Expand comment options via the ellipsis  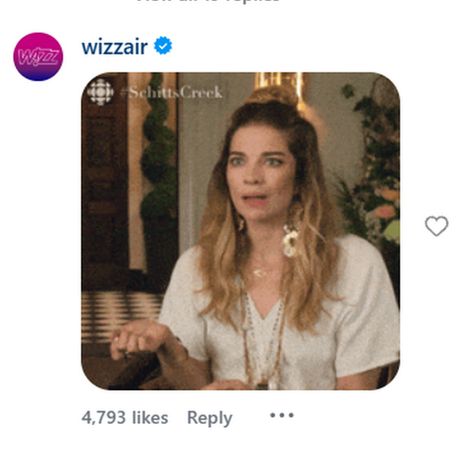(x=282, y=415)
